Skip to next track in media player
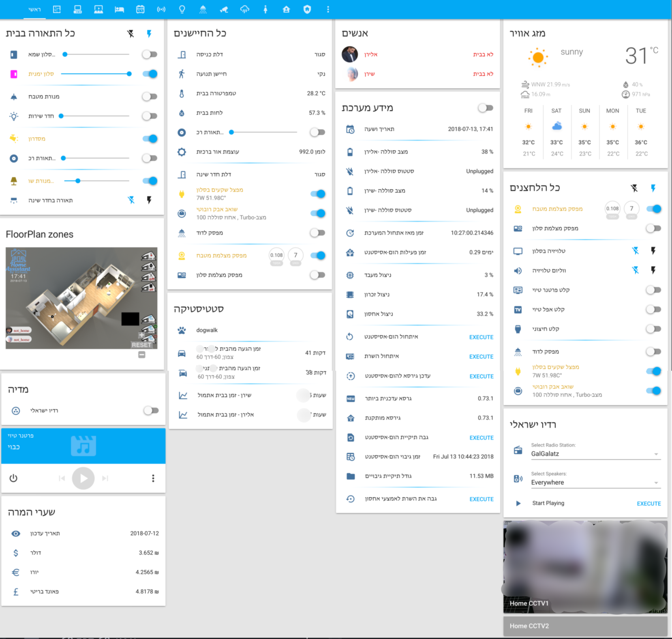Viewport: 672px width, 639px height. tap(105, 478)
